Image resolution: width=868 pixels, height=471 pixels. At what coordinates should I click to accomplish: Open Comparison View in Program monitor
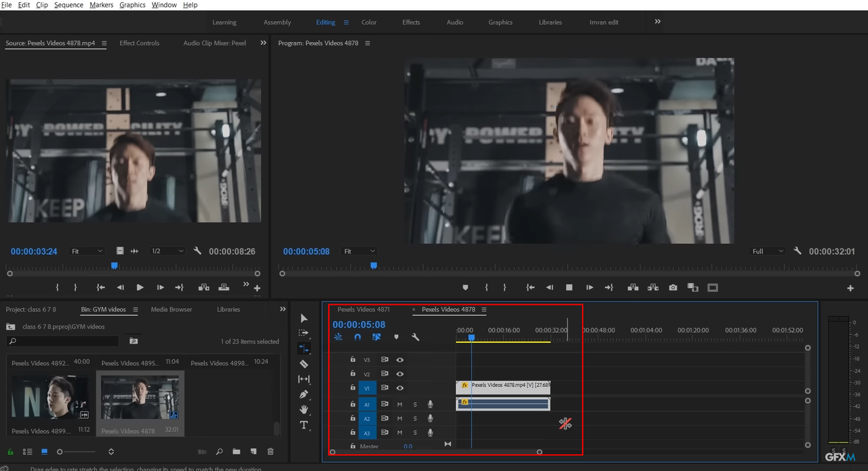[692, 287]
